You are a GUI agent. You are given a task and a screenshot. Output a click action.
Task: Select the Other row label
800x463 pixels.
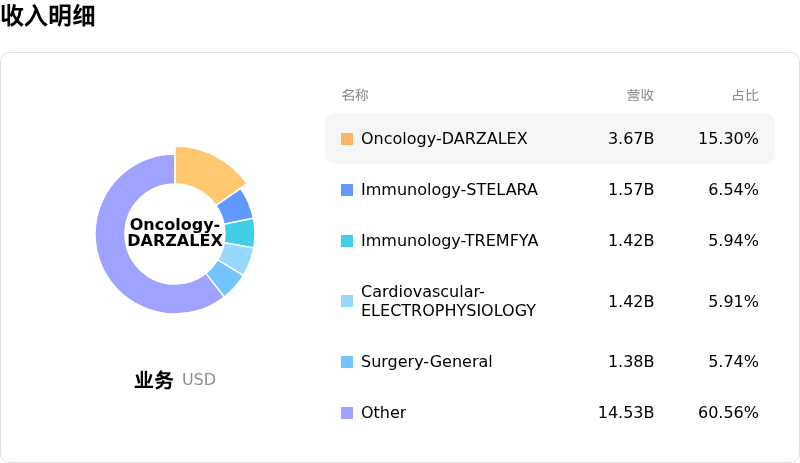click(x=383, y=413)
